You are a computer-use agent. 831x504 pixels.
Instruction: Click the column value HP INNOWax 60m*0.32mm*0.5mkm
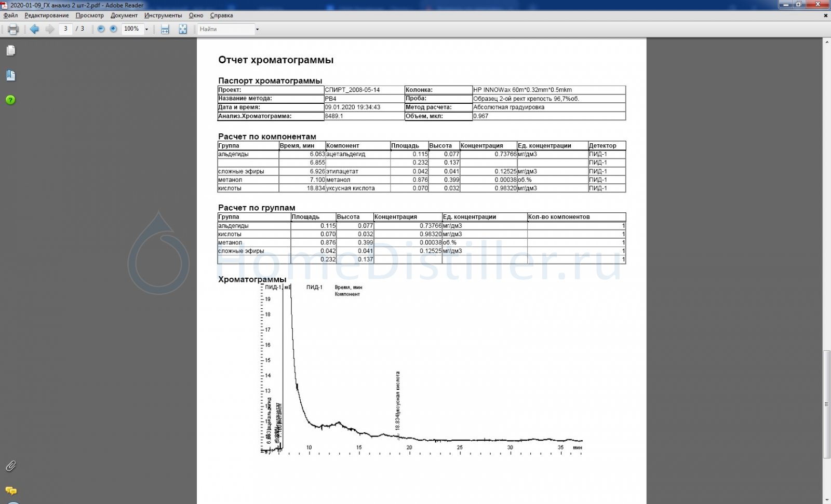522,90
